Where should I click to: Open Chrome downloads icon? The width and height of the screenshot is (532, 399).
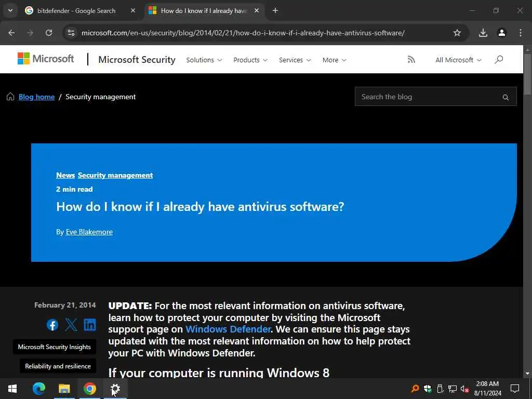(x=483, y=33)
